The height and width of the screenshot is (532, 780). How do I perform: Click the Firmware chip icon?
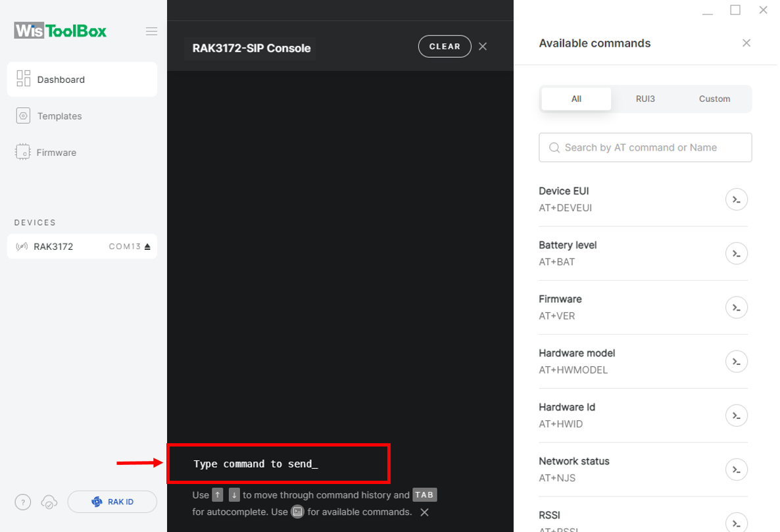click(23, 152)
